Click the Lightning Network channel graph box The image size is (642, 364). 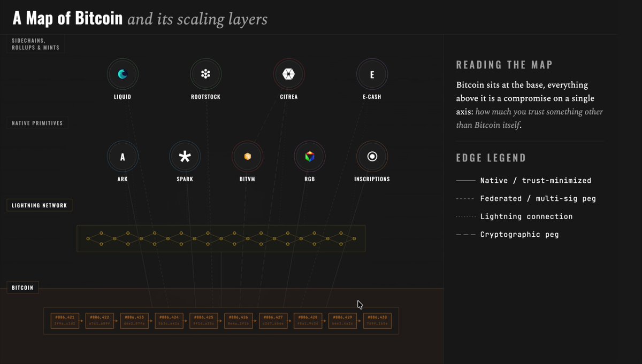click(221, 238)
